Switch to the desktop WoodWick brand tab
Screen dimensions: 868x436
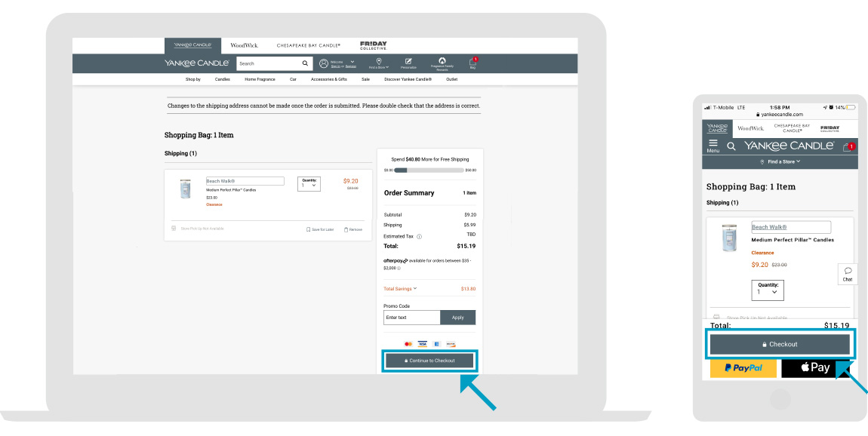(x=244, y=45)
